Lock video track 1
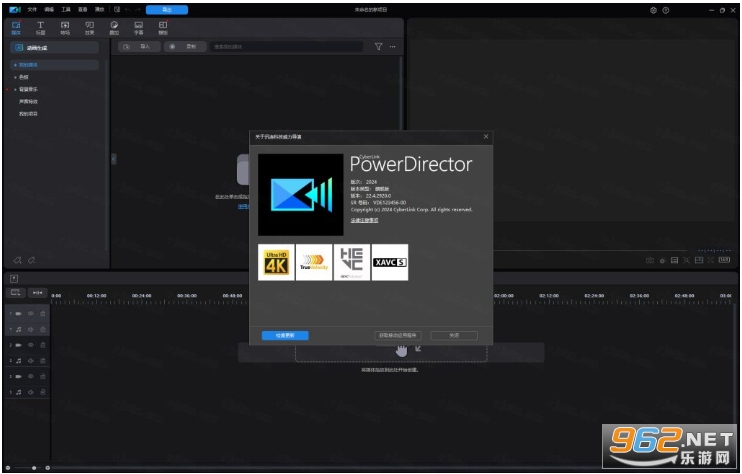 43,314
